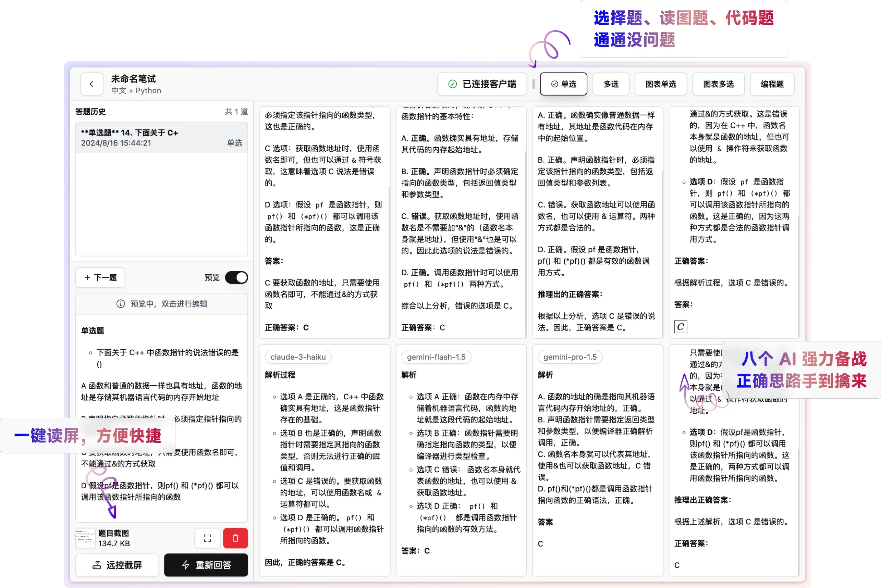Screen dimensions: 881x588
Task: Click the remote capture icon on 远控截屏
Action: tap(97, 565)
